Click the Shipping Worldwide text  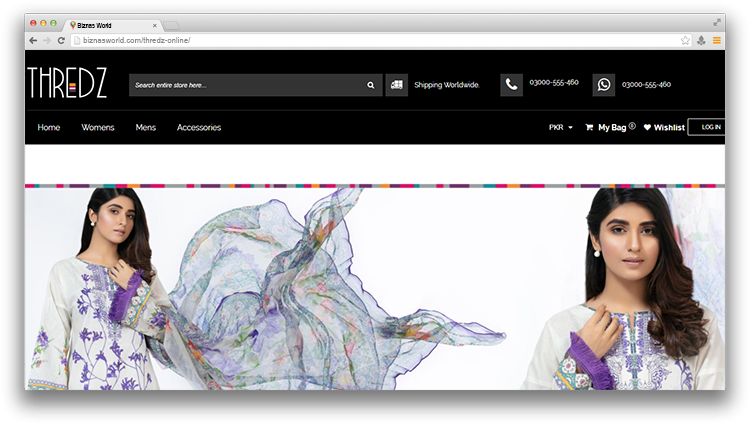pyautogui.click(x=447, y=85)
